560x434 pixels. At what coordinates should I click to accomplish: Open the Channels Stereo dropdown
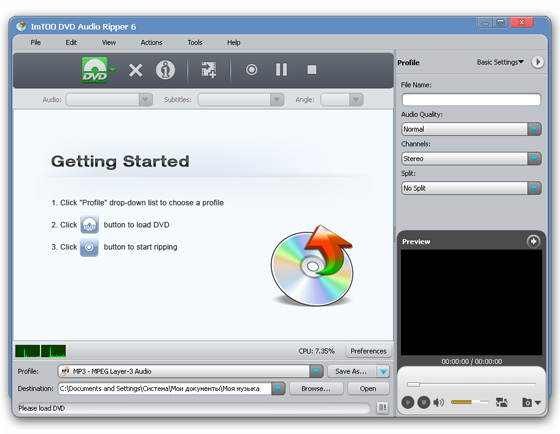click(534, 158)
